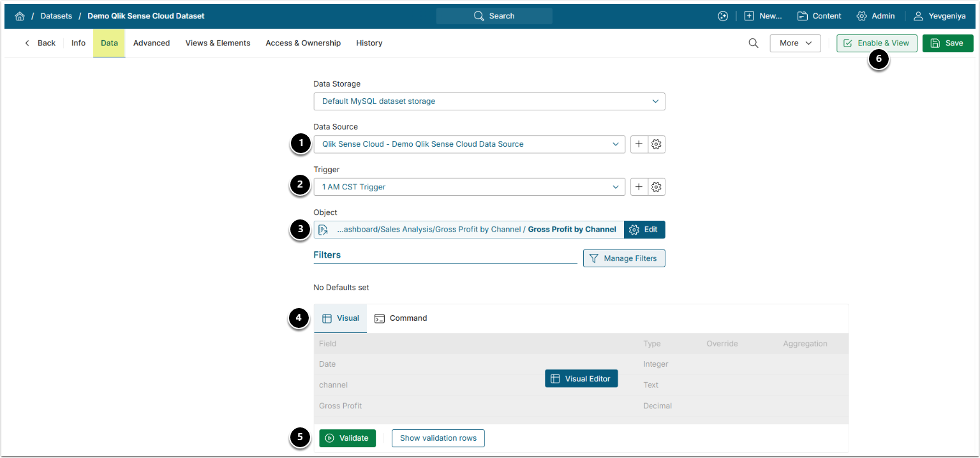Click the object type icon in Object field

[x=323, y=230]
